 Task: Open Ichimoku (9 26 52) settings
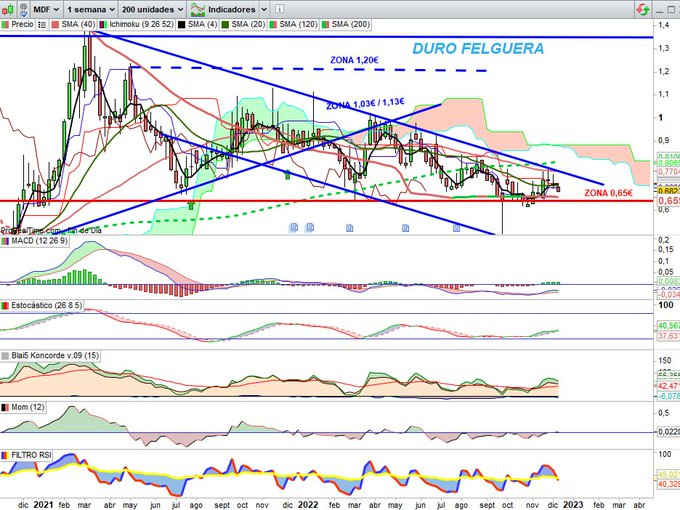[x=141, y=24]
